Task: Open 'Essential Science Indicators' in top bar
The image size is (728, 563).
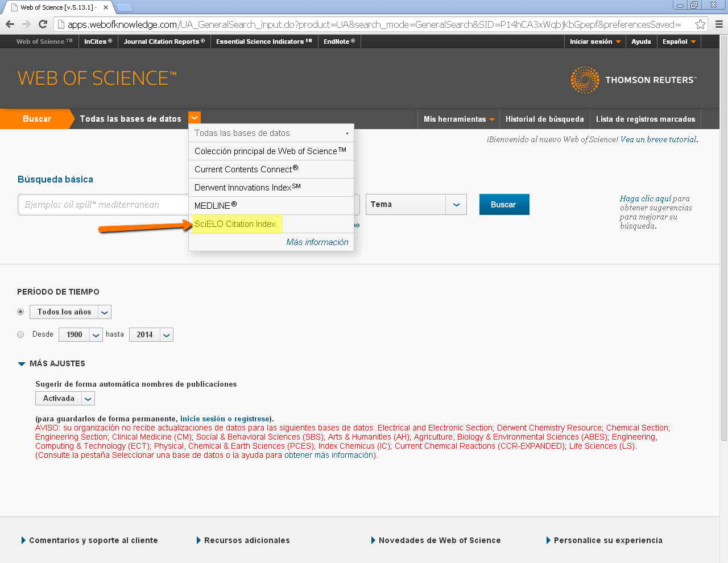Action: coord(264,42)
